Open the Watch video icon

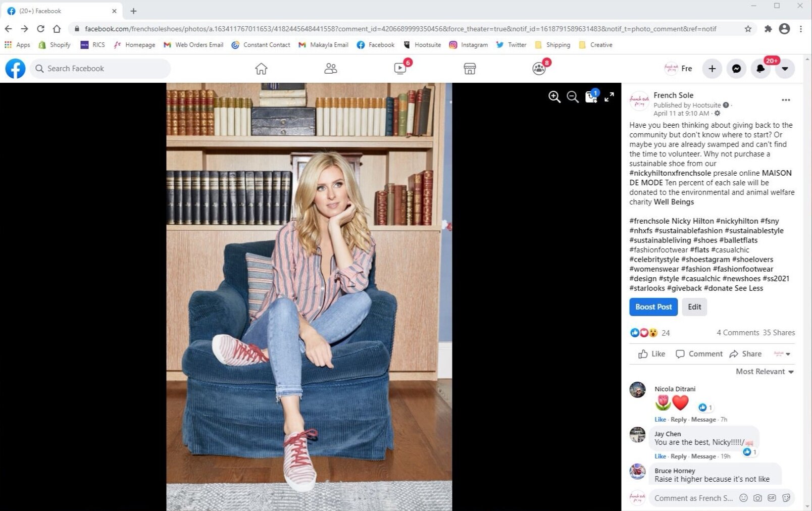pyautogui.click(x=400, y=69)
